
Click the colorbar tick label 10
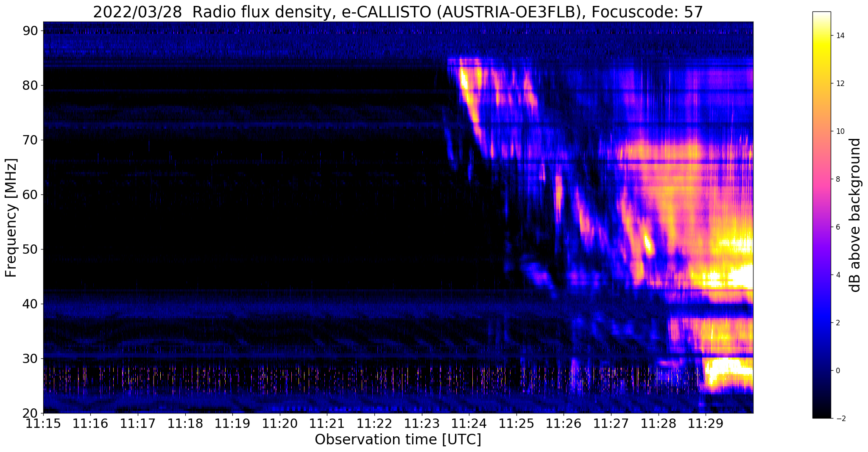(840, 131)
